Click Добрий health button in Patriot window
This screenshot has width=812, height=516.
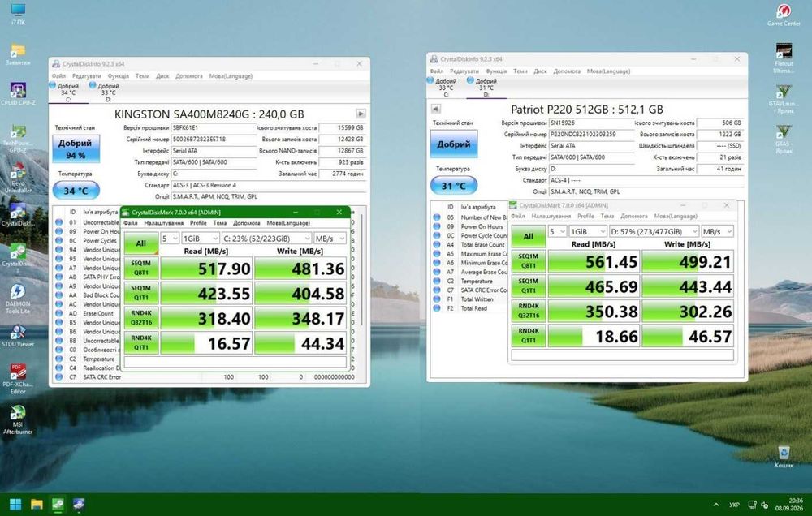click(454, 144)
